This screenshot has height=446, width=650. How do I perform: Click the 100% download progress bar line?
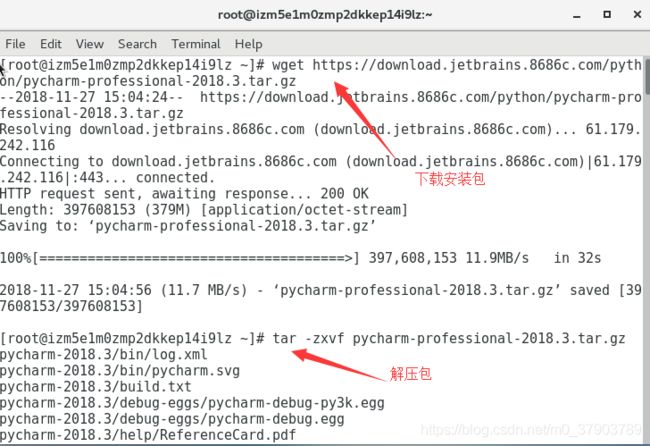300,258
